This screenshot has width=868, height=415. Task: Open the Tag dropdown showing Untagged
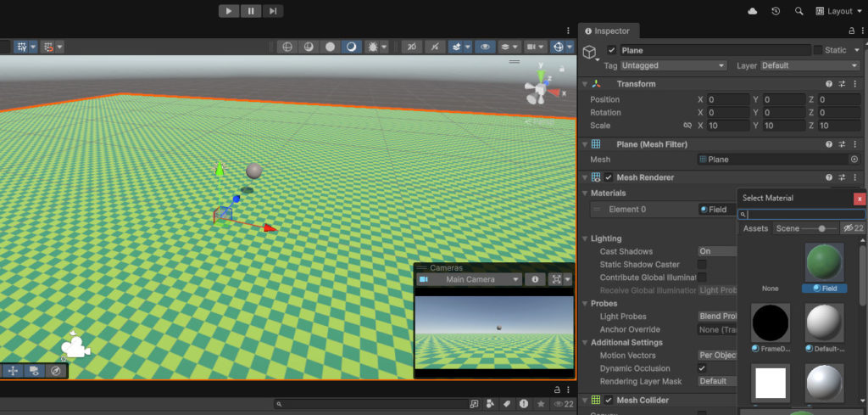[674, 65]
